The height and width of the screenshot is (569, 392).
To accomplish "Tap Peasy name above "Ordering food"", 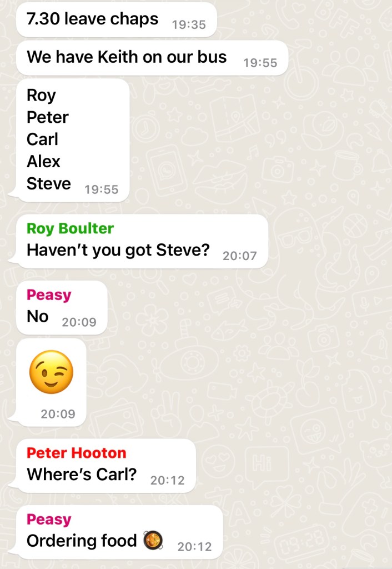I will coord(49,520).
